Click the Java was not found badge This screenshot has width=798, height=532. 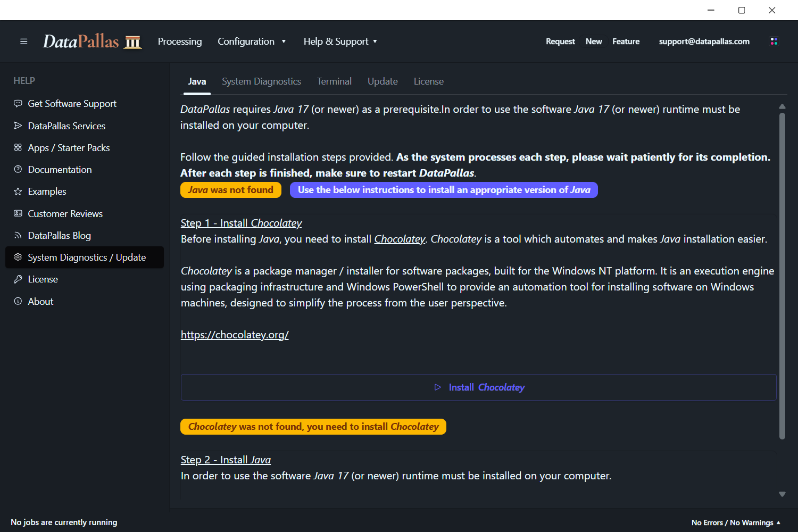[x=231, y=190]
